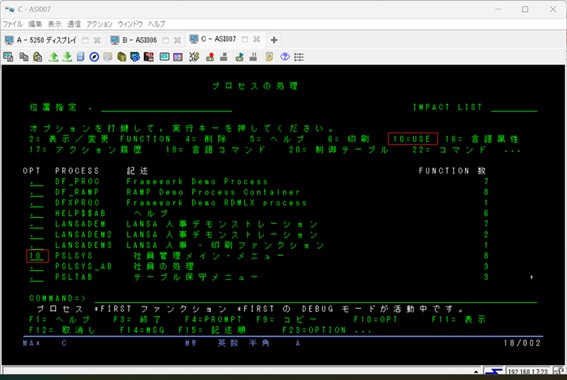Click the COMMAND input line
This screenshot has height=380, width=567.
tap(316, 298)
